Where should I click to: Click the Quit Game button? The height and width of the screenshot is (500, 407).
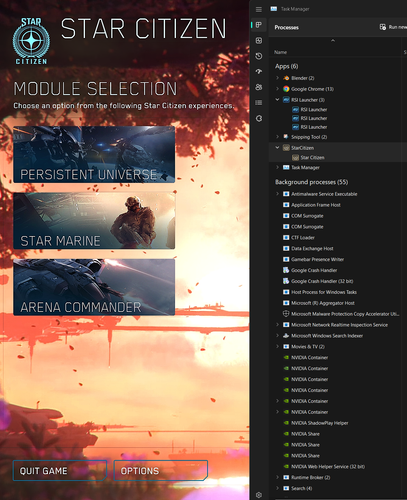[60, 471]
